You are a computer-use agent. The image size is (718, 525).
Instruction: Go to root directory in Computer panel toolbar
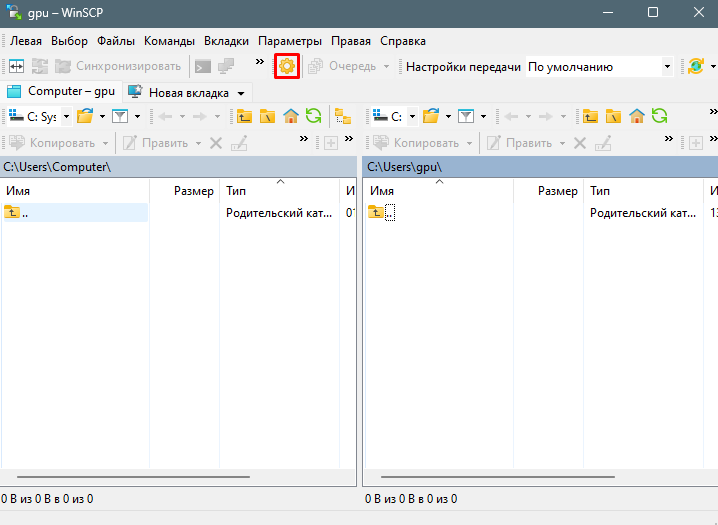pyautogui.click(x=267, y=116)
